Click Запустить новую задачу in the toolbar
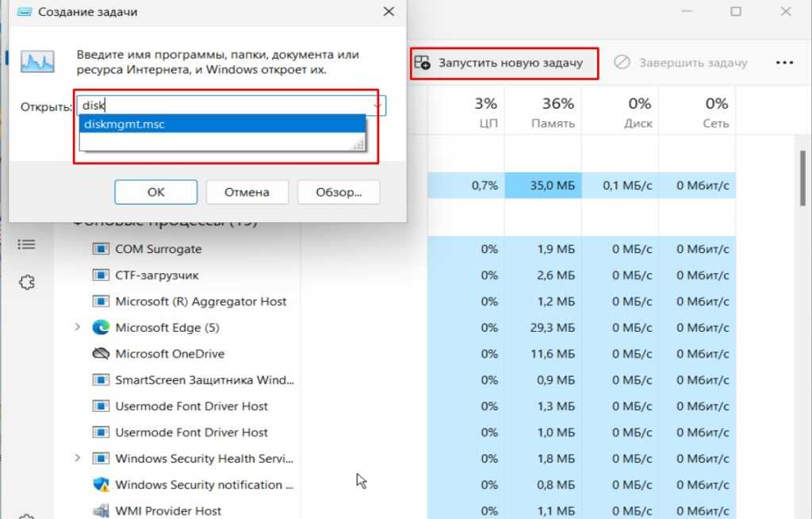The width and height of the screenshot is (812, 519). coord(503,63)
